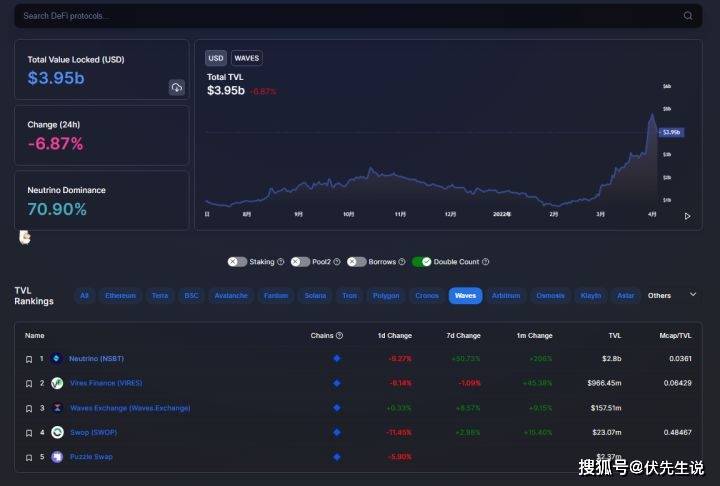Select the All chains filter
Screen dimensions: 720x486
(84, 295)
